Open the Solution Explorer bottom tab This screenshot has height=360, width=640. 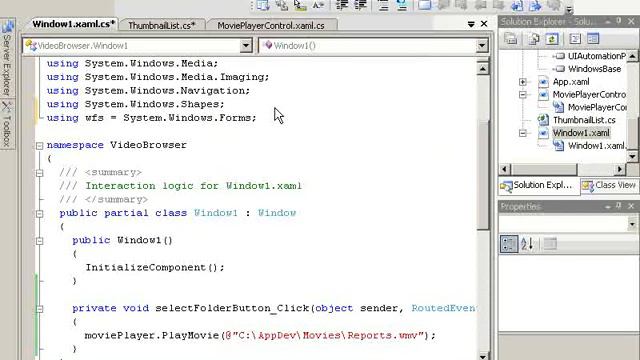tap(538, 185)
